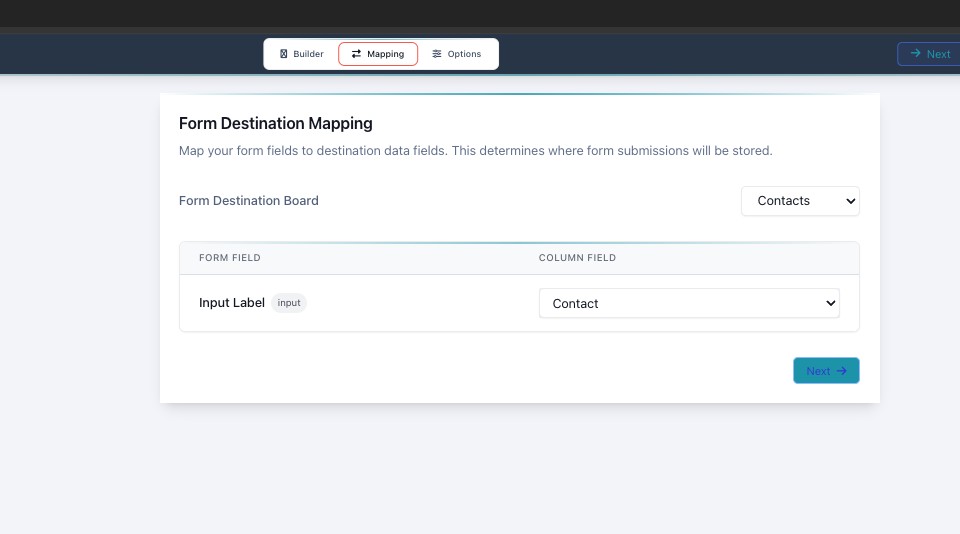The height and width of the screenshot is (534, 960).
Task: Click the 'Map your form fields' description text
Action: (476, 151)
